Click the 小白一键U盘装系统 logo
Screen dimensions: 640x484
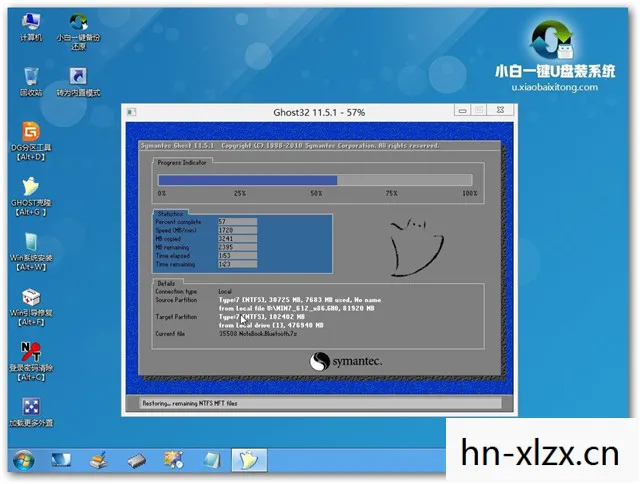(x=554, y=51)
